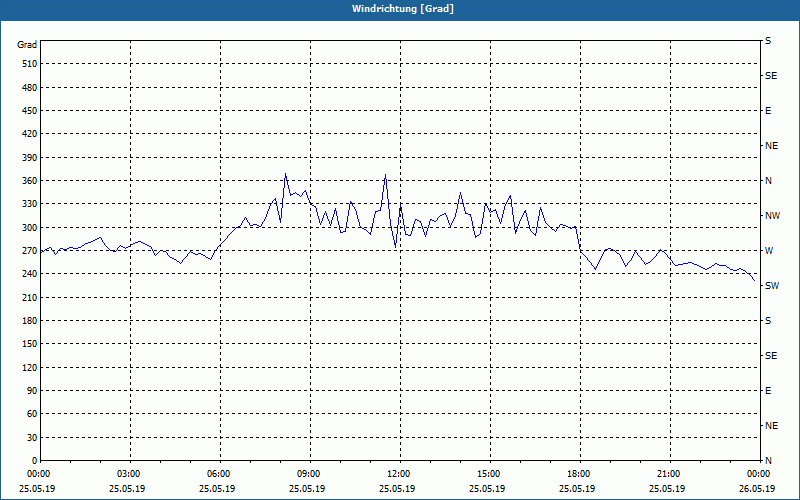Viewport: 800px width, 500px height.
Task: Select the 30 y-axis tick label
Action: (x=32, y=437)
